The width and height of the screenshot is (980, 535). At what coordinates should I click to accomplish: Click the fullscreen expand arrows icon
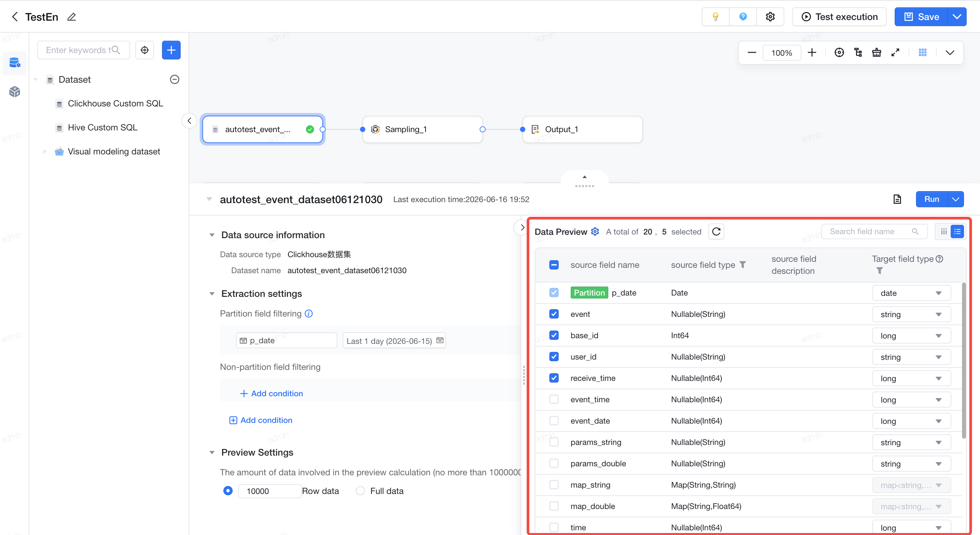(x=895, y=53)
